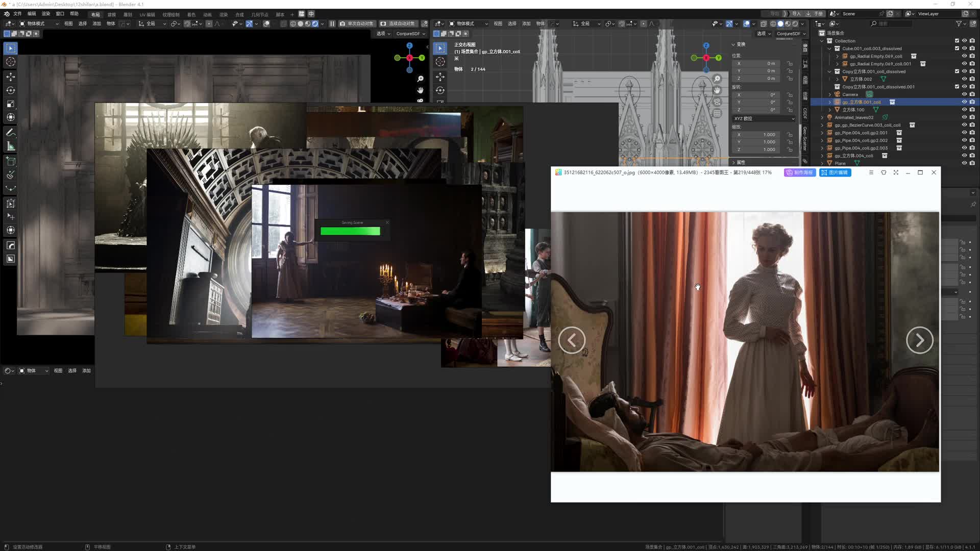Screen dimensions: 980x551
Task: Select the Move tool in left toolbar
Action: coord(10,77)
